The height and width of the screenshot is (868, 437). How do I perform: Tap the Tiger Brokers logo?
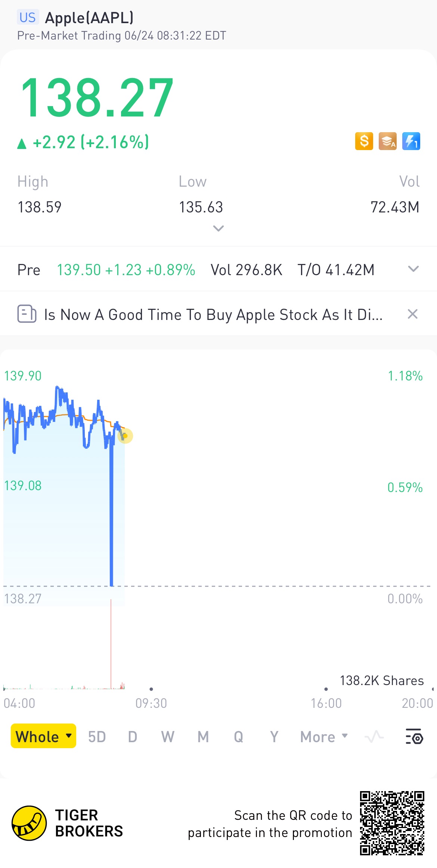point(30,823)
